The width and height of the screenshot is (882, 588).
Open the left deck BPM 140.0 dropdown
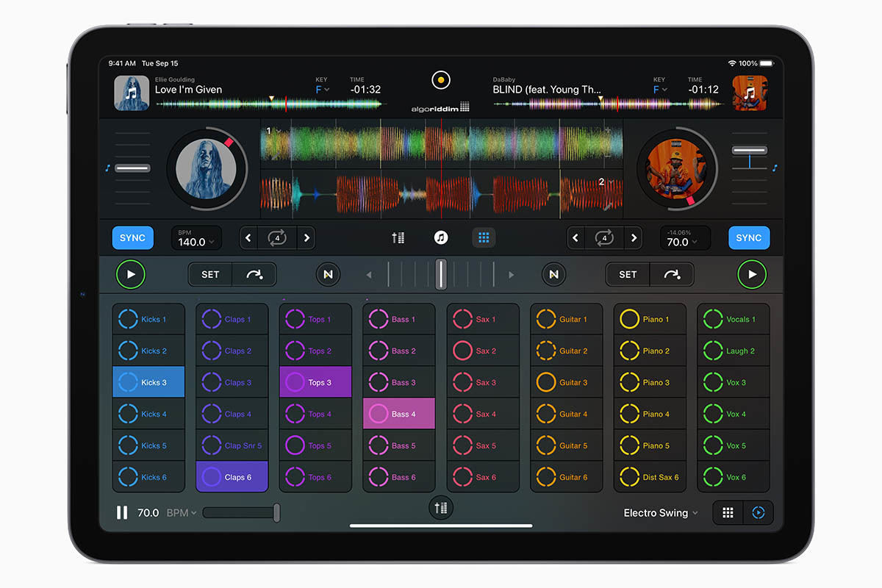(196, 238)
